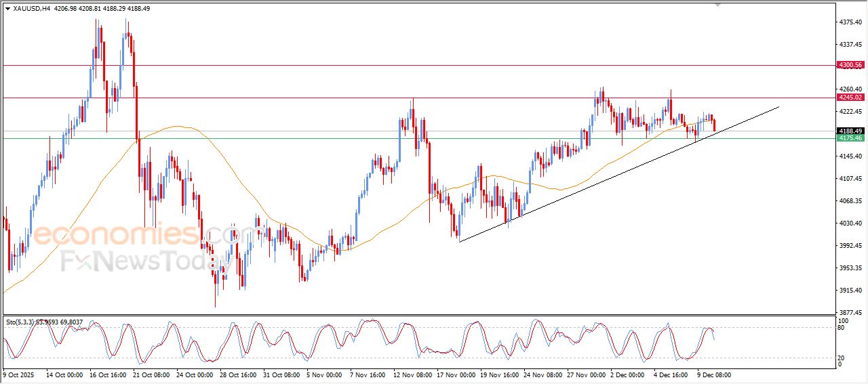Select the 4300.56 red price label

[850, 65]
